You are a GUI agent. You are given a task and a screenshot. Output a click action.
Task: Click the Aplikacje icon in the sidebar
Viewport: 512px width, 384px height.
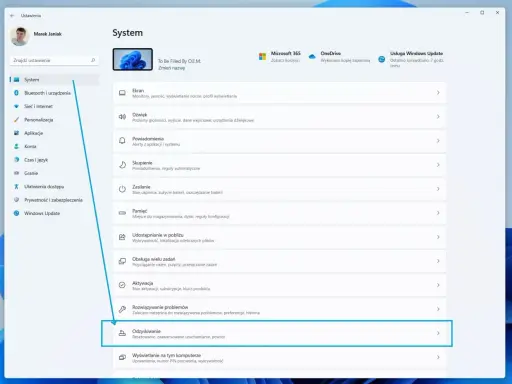(16, 133)
